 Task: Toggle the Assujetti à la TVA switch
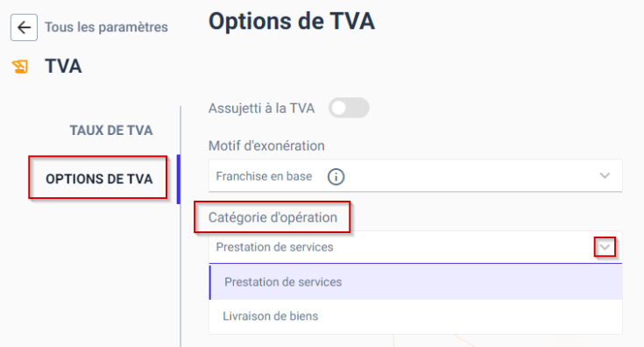(349, 108)
